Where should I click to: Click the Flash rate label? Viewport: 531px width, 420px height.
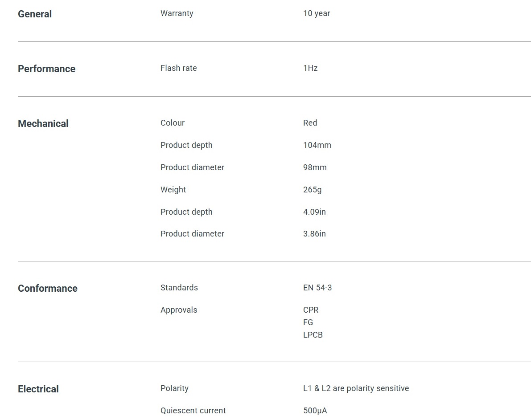pos(178,68)
